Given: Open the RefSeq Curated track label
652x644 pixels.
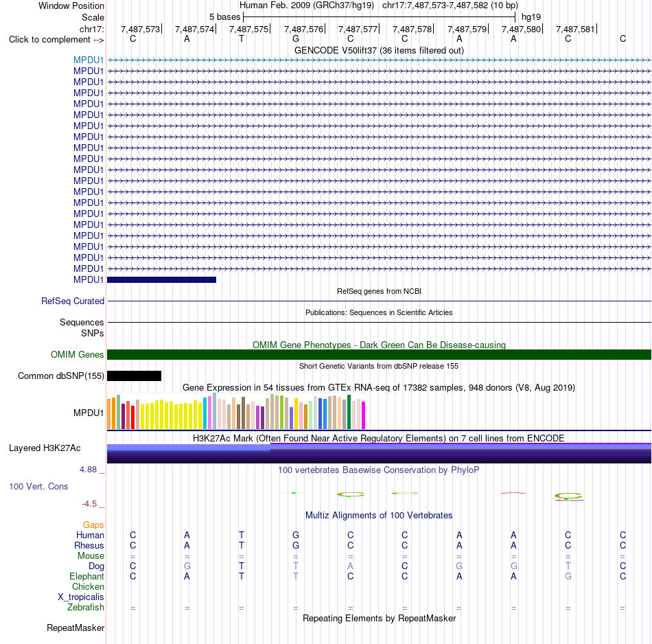Looking at the screenshot, I should [x=72, y=301].
